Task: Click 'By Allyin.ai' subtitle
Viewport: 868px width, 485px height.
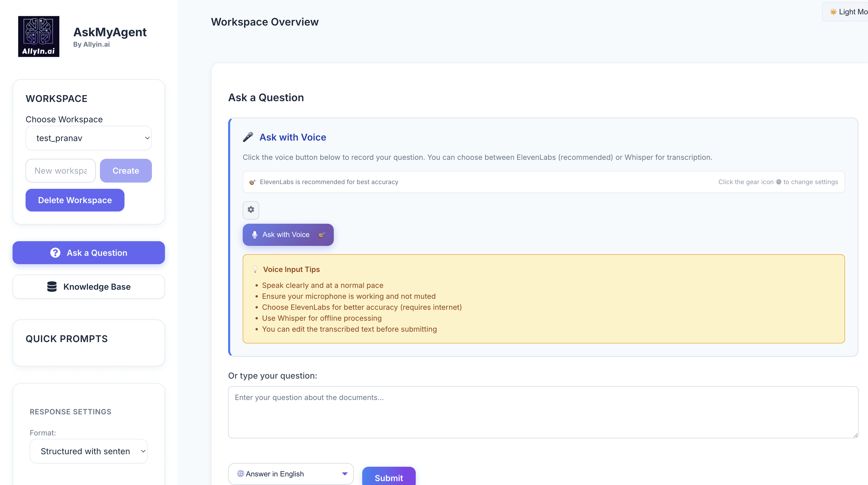Action: (x=91, y=44)
